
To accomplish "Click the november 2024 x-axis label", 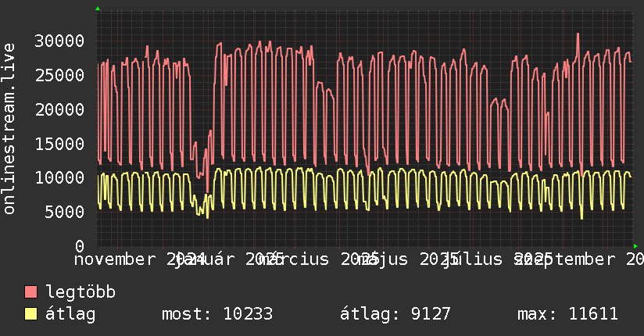I will (x=140, y=259).
